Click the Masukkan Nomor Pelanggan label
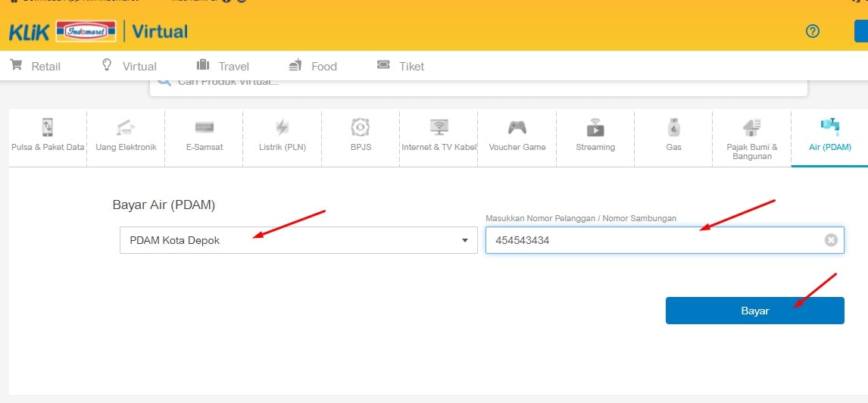This screenshot has height=403, width=868. (581, 218)
